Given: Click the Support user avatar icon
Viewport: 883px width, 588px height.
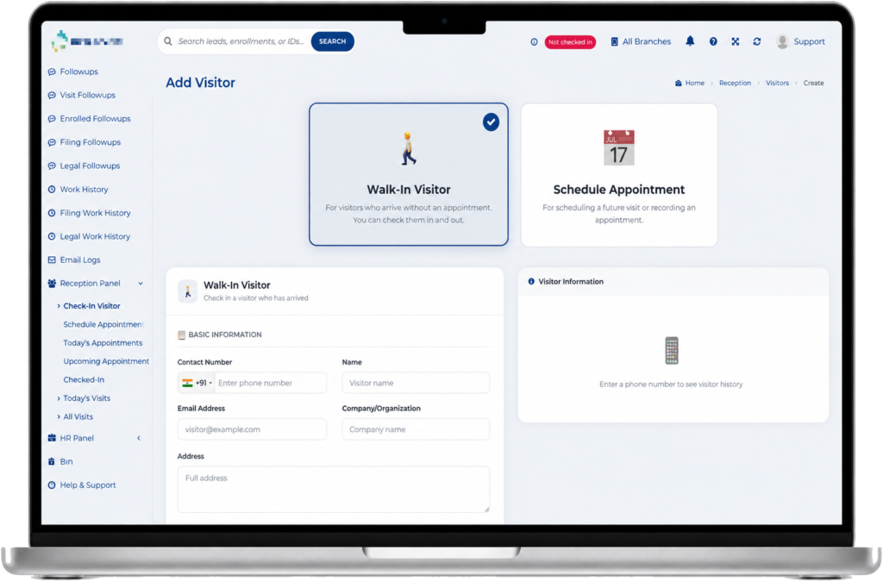Looking at the screenshot, I should (782, 41).
